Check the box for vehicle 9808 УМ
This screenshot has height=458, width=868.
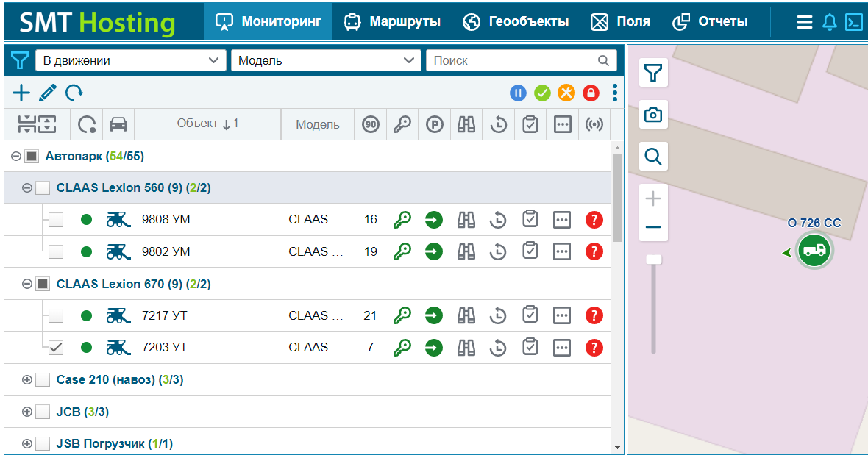click(x=56, y=220)
